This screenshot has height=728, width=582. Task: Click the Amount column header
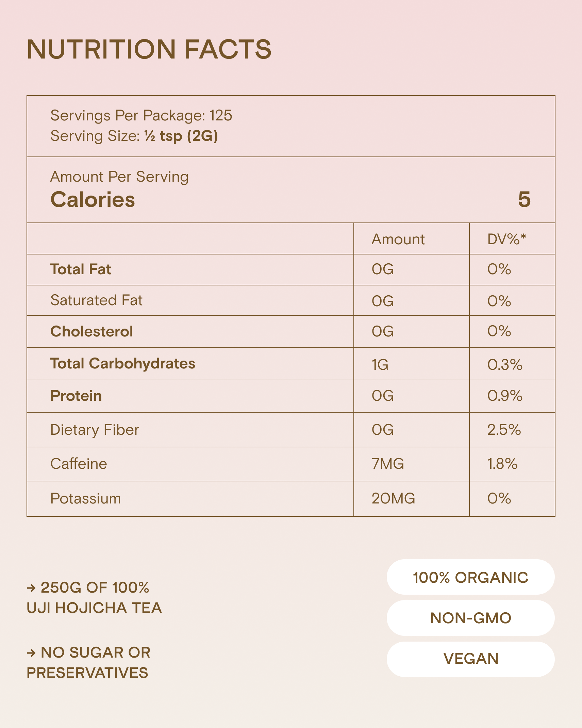tap(398, 239)
